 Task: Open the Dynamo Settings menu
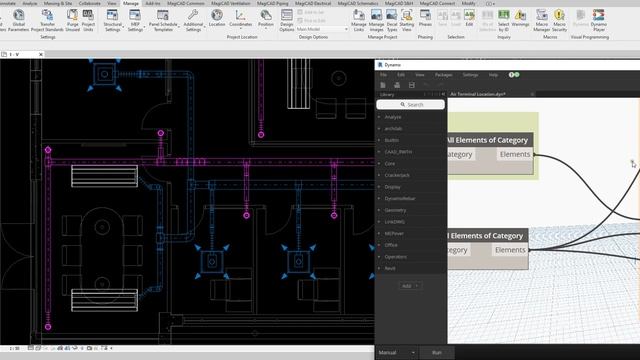click(x=470, y=75)
